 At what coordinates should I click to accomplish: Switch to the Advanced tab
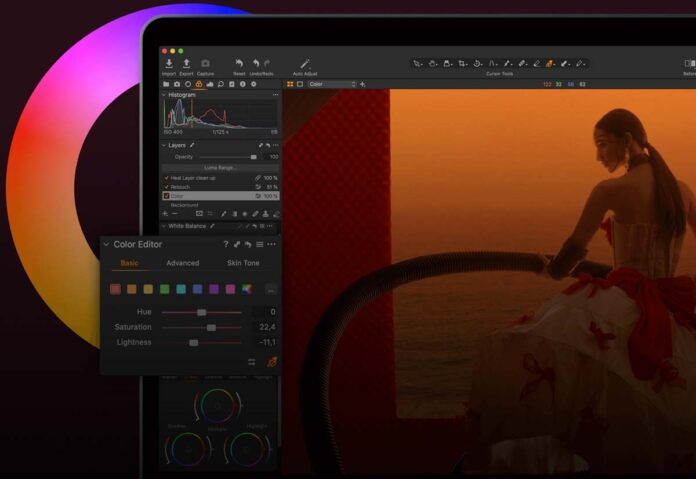click(182, 263)
